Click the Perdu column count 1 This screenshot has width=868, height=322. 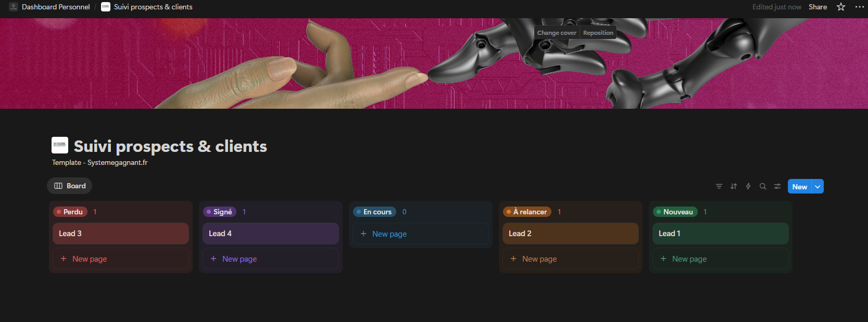[95, 212]
